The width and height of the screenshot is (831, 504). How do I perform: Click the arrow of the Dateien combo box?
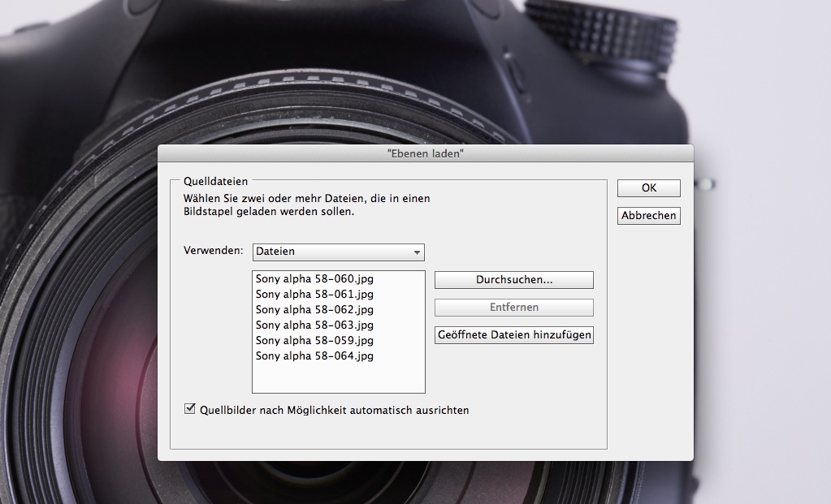[x=417, y=252]
